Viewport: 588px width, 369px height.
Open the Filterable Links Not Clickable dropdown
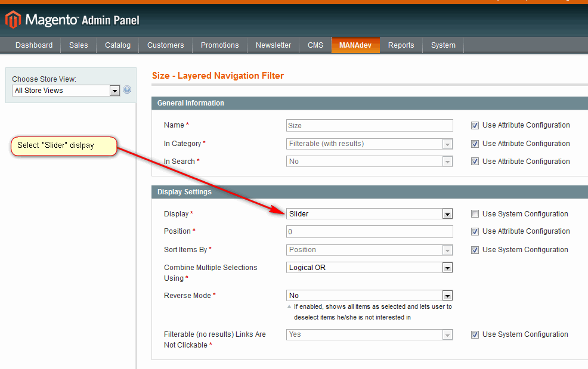coord(369,334)
